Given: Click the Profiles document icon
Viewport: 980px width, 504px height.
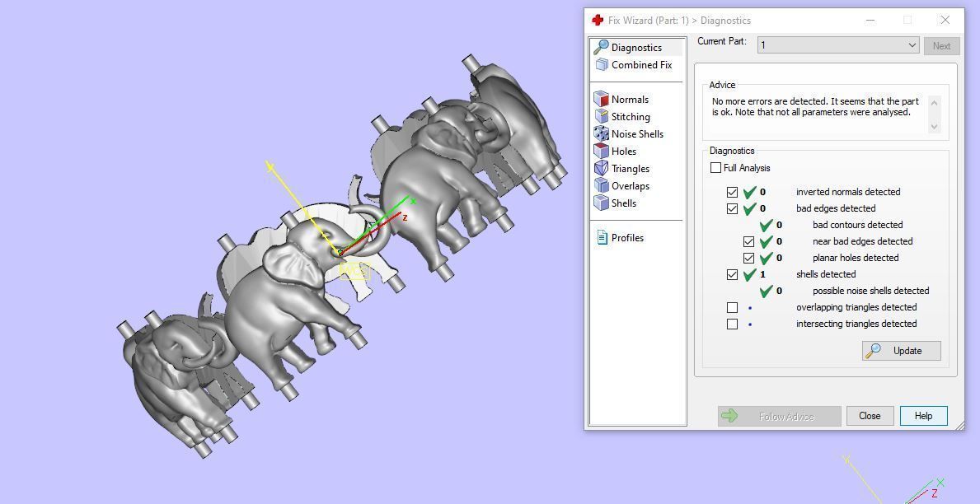Looking at the screenshot, I should point(602,237).
